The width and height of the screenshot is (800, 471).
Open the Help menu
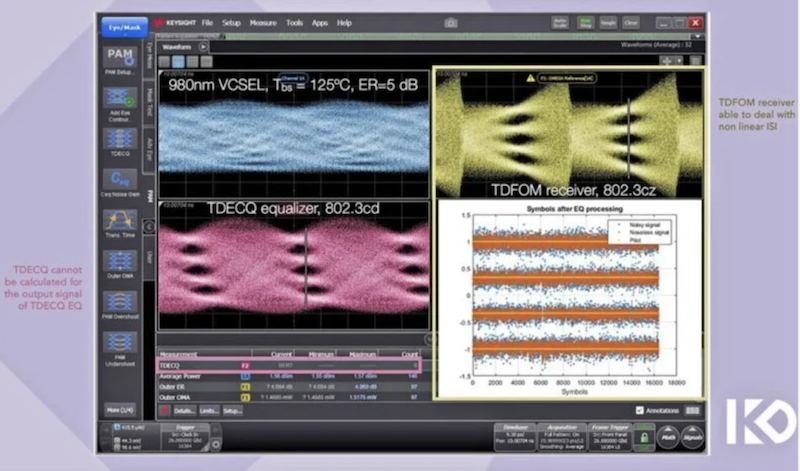point(344,23)
